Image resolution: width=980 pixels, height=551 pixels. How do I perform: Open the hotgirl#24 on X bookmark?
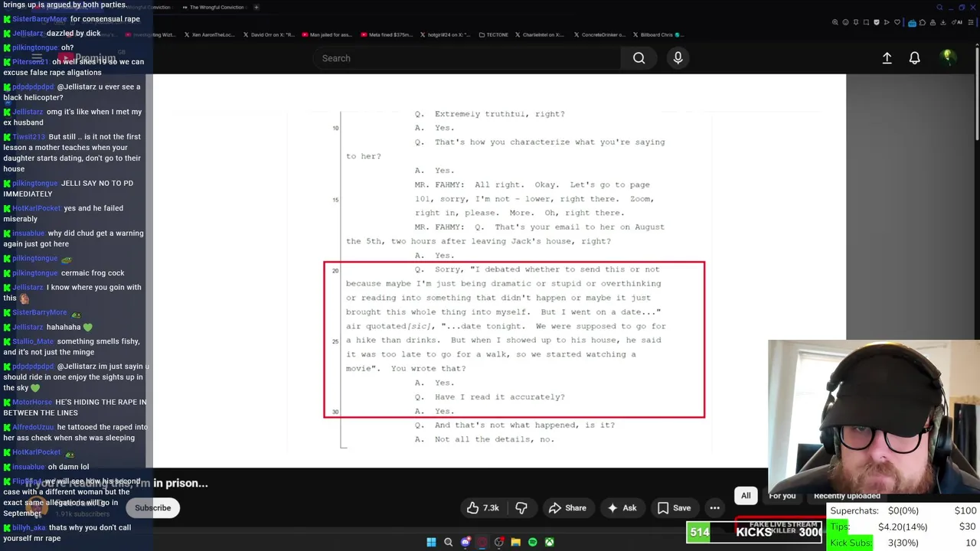coord(444,34)
